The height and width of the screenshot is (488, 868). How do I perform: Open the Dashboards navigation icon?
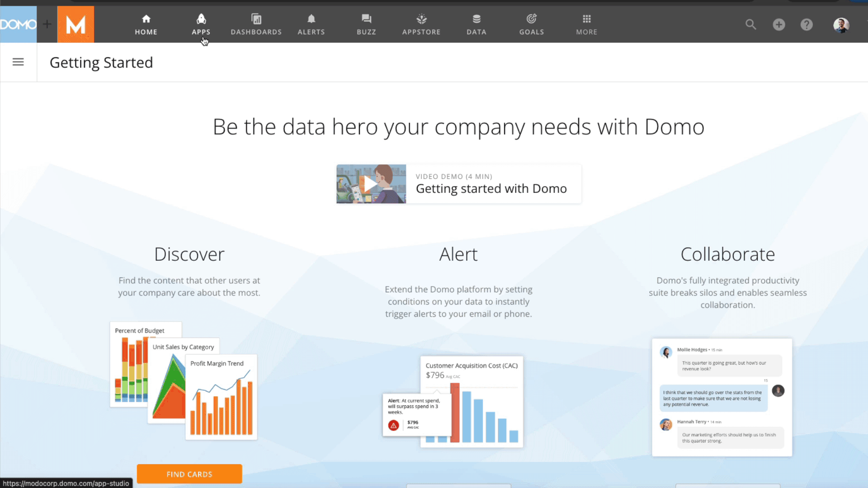point(256,19)
